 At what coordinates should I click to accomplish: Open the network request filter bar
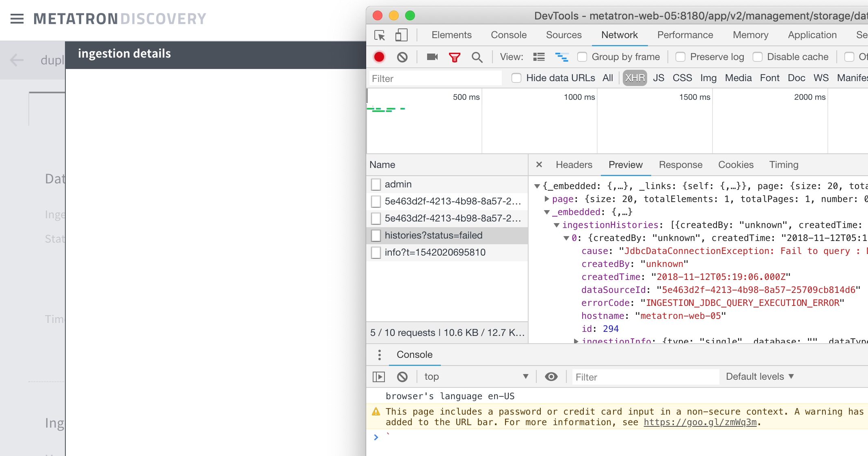point(454,57)
